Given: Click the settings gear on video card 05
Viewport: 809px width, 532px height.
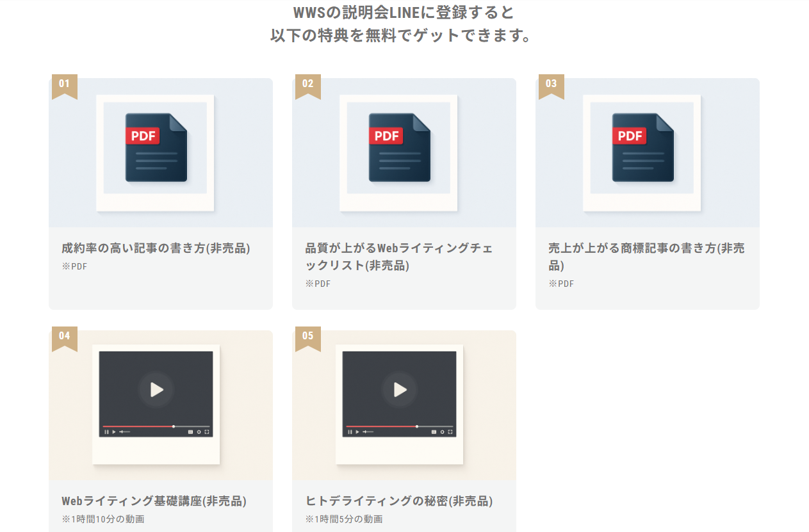Looking at the screenshot, I should pyautogui.click(x=442, y=432).
